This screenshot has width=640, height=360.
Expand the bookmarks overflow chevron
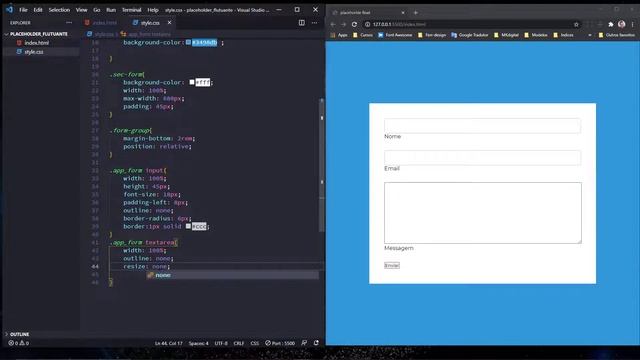(x=590, y=35)
